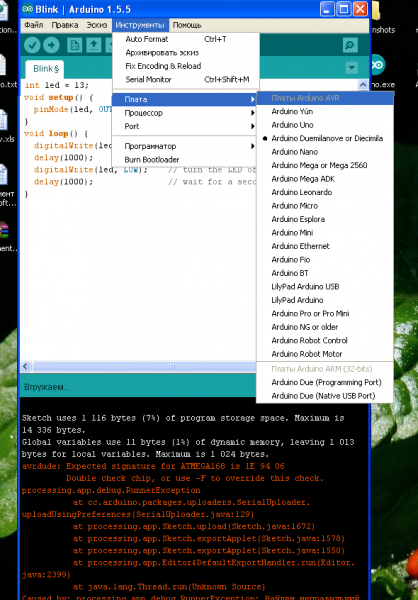The image size is (418, 600).
Task: Select Arduino Yún board
Action: point(325,111)
